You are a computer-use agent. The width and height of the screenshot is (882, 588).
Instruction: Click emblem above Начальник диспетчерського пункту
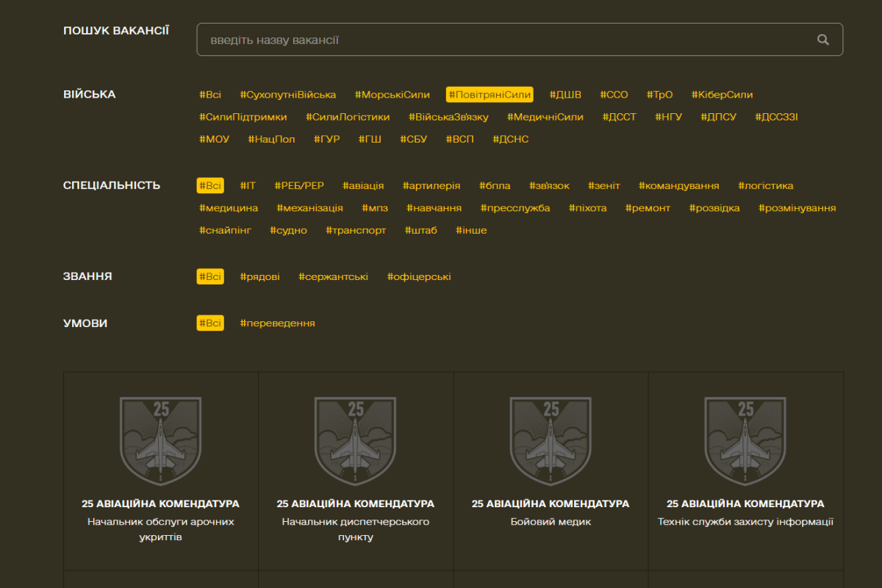(x=355, y=441)
